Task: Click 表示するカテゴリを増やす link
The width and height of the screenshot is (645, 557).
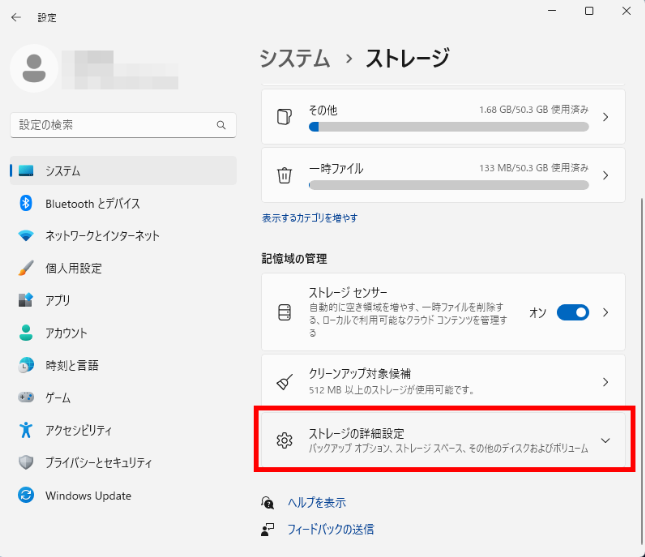Action: (310, 218)
